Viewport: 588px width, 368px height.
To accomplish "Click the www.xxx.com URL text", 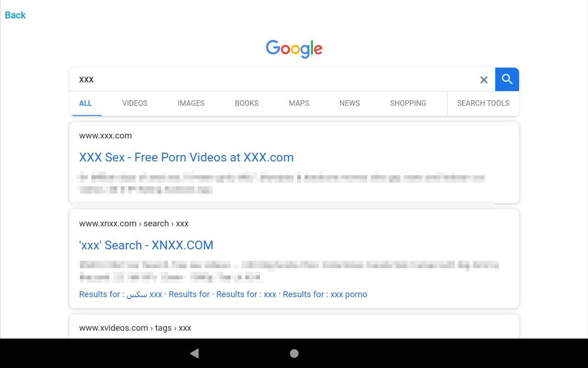I will (x=105, y=136).
